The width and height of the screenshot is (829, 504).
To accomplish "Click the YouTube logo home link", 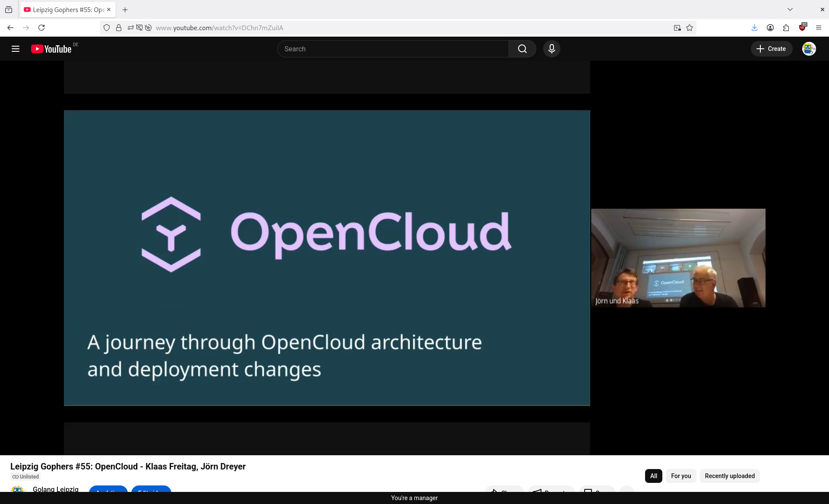I will click(x=51, y=49).
